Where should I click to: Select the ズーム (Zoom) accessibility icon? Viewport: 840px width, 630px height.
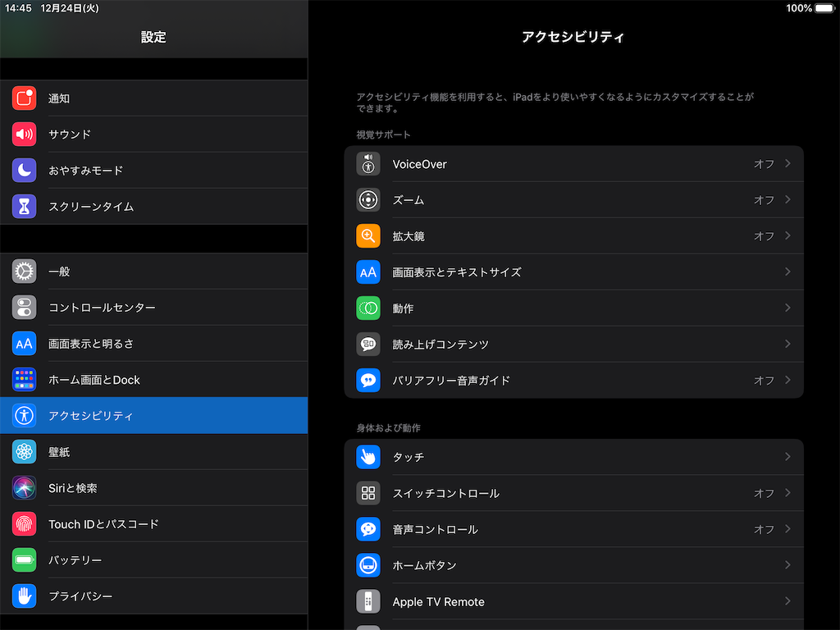368,199
